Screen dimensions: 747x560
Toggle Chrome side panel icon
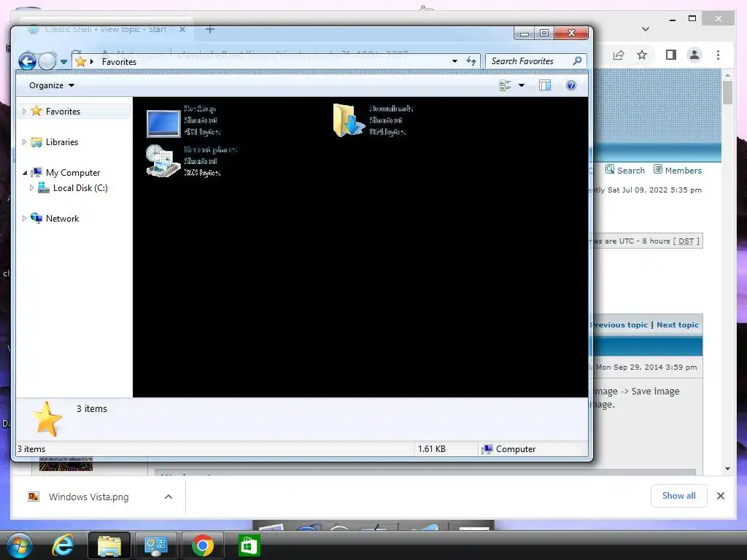[671, 55]
